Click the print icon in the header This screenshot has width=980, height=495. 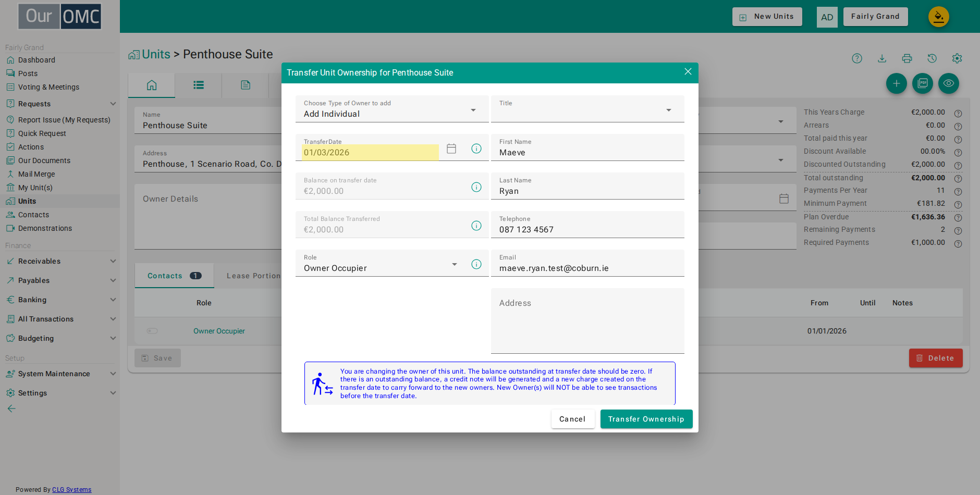tap(907, 58)
